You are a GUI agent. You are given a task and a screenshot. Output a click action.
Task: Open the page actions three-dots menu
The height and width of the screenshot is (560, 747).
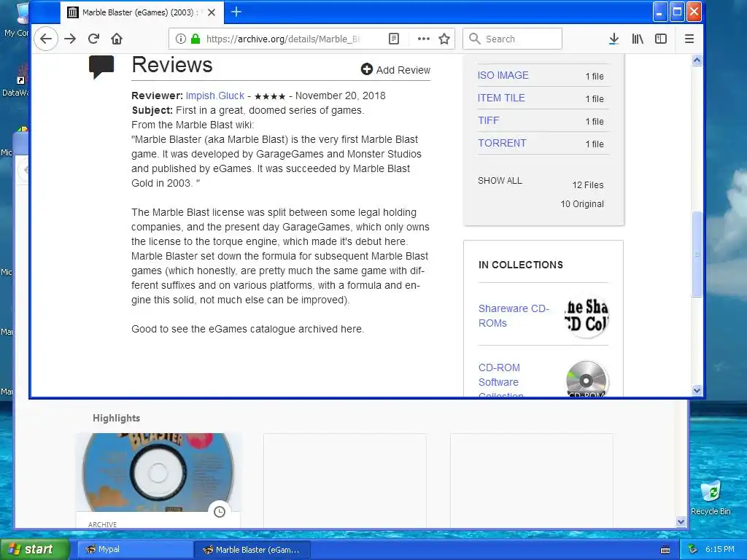pyautogui.click(x=424, y=39)
